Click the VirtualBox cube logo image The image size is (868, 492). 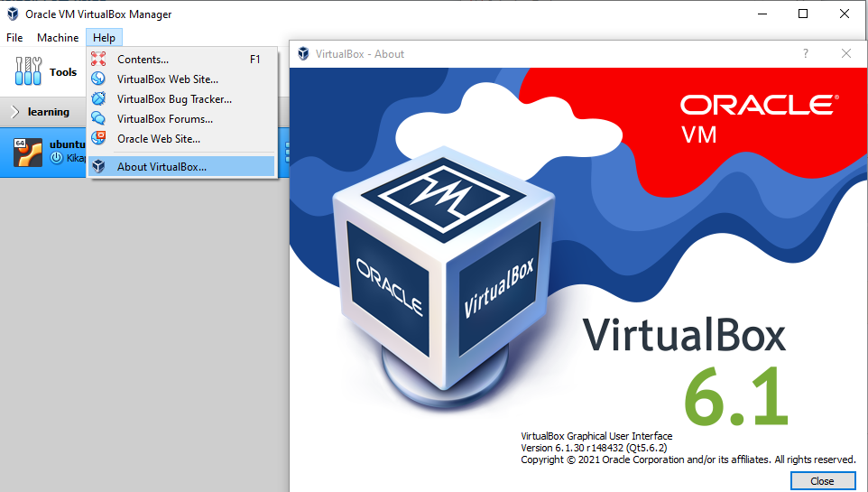click(x=443, y=277)
